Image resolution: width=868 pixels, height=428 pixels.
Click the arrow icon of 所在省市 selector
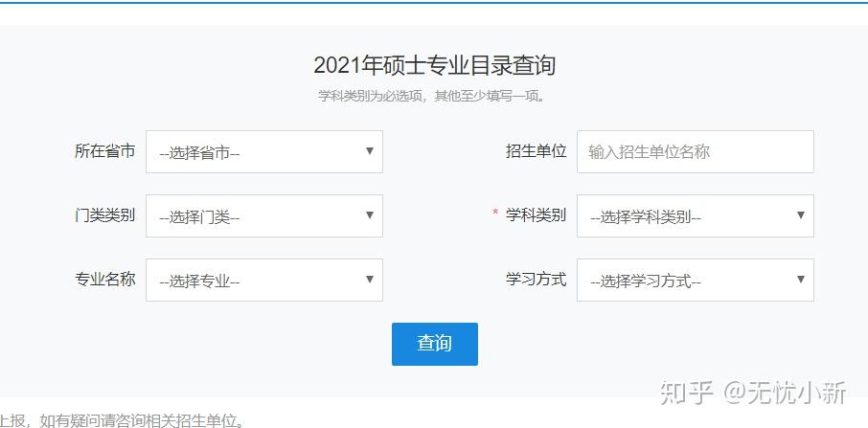pyautogui.click(x=369, y=151)
